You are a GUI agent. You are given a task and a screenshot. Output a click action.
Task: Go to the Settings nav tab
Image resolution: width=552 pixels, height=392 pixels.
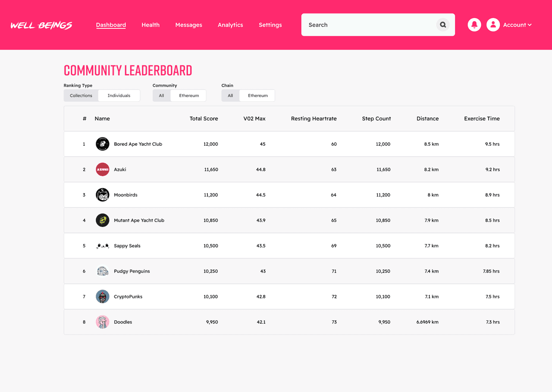[270, 25]
